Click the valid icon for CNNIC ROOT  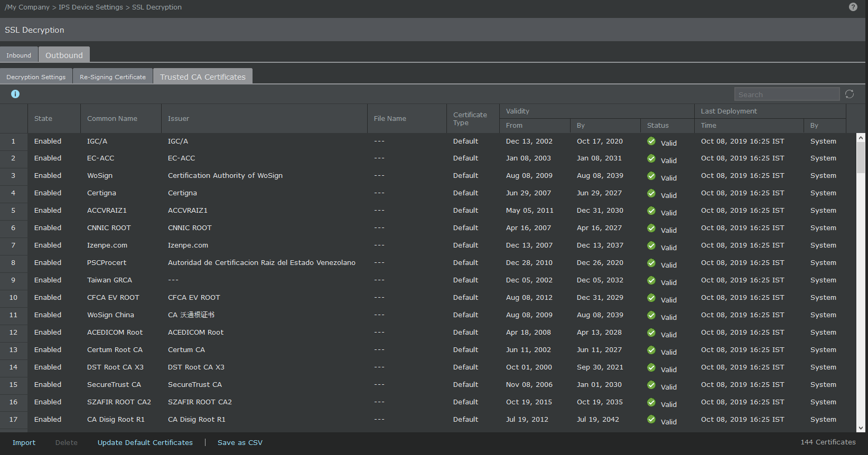tap(651, 228)
